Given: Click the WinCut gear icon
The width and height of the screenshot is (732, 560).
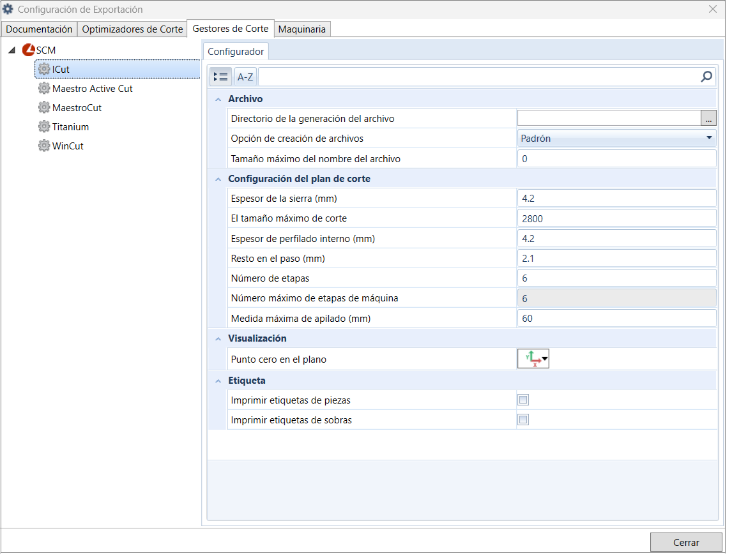Looking at the screenshot, I should coord(44,146).
